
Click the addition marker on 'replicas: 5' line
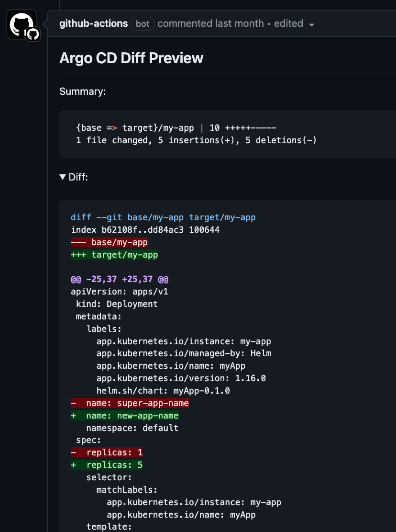point(73,464)
